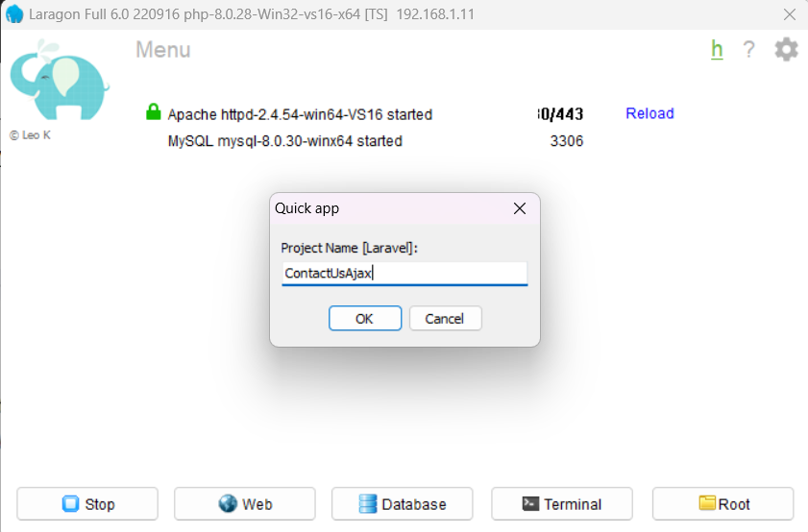808x532 pixels.
Task: Click the green SSL padlock icon
Action: tap(153, 111)
